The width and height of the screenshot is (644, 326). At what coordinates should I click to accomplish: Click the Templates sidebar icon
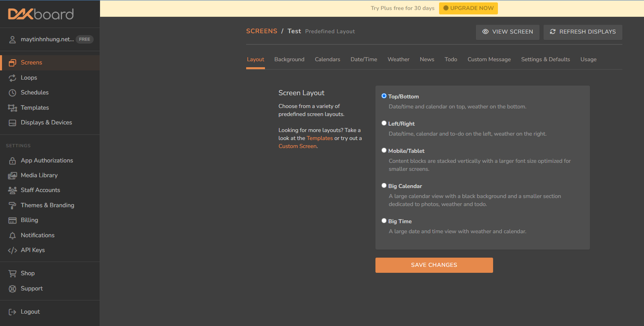[12, 108]
